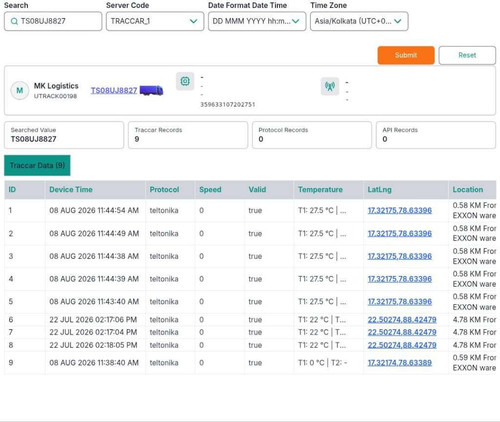Open the TS08UJ8827 vehicle link
The width and height of the screenshot is (500, 422).
[x=114, y=90]
